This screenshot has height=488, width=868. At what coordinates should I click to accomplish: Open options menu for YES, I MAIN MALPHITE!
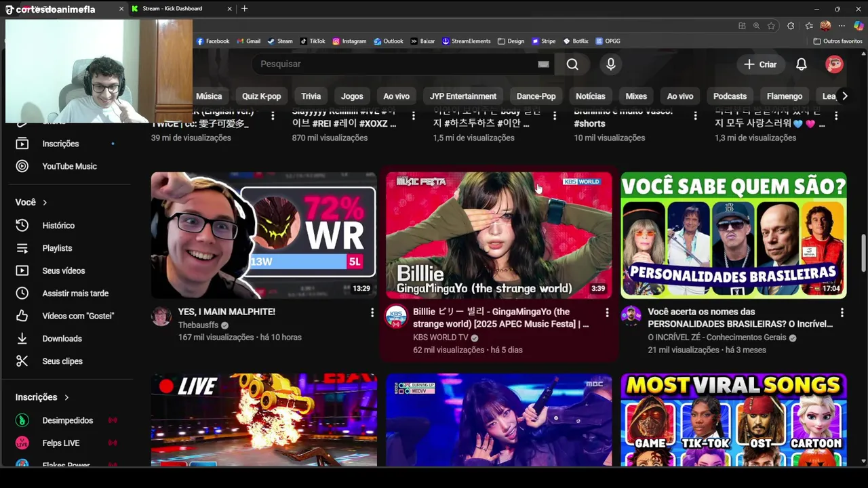[372, 312]
